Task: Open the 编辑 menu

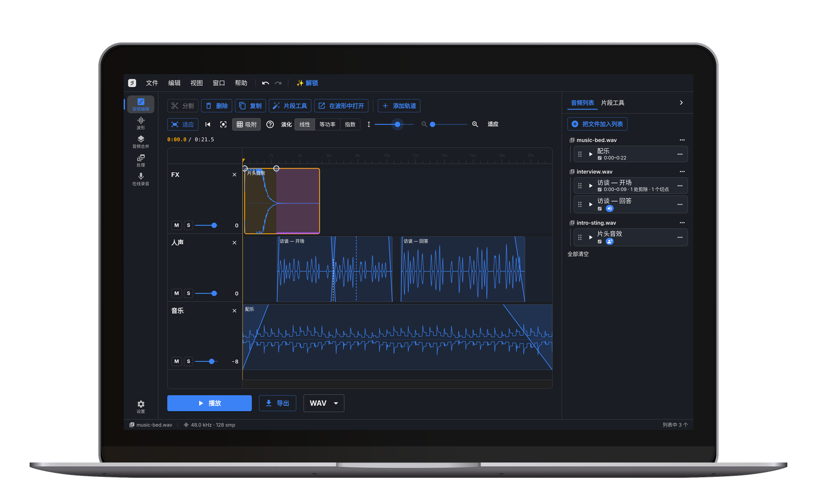Action: click(x=174, y=83)
